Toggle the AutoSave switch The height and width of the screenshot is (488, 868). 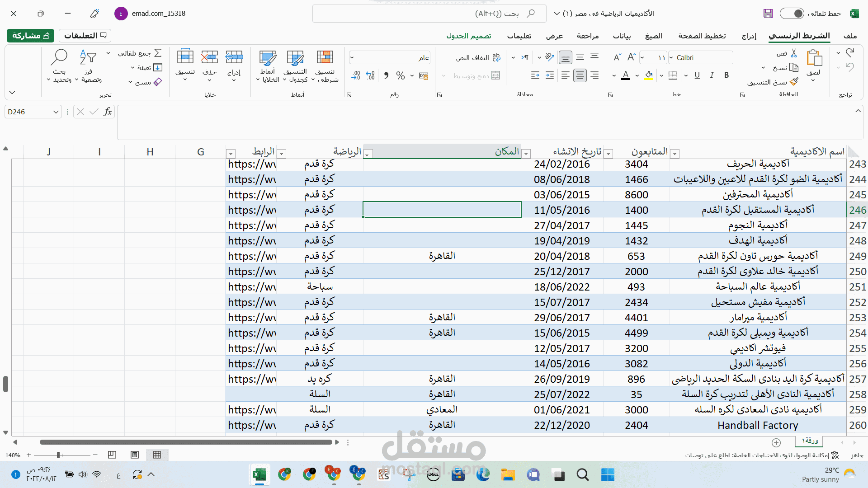tap(792, 14)
